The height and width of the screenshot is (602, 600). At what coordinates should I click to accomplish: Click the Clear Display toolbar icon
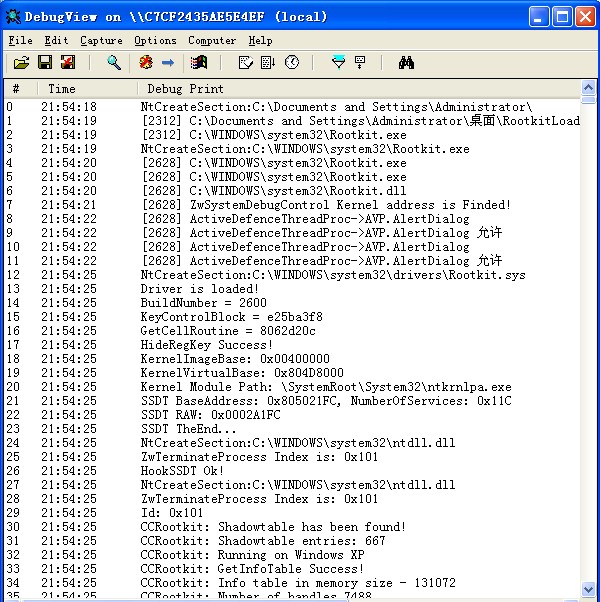(246, 62)
